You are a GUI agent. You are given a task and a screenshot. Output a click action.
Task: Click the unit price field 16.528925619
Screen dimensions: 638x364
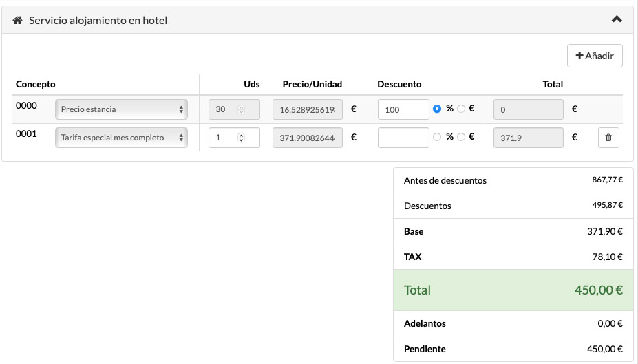point(307,109)
